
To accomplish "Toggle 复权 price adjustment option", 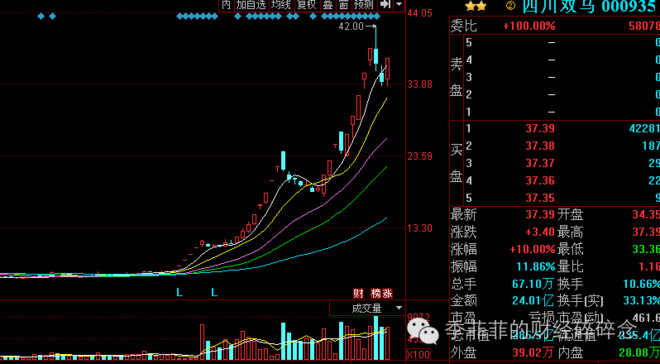I will pos(306,5).
